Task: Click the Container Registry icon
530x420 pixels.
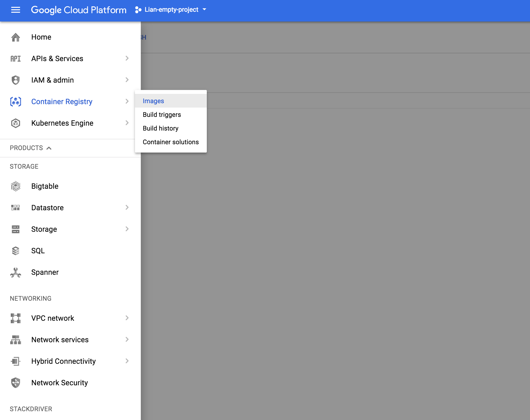Action: (x=15, y=101)
